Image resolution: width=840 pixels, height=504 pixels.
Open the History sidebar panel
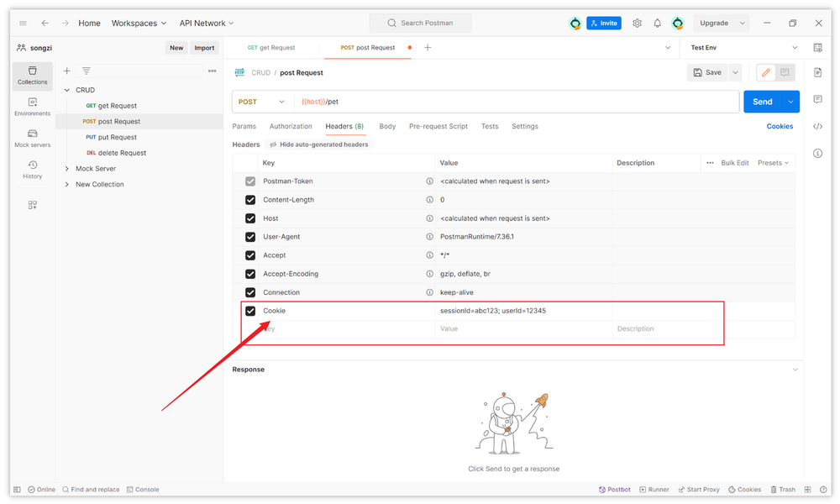tap(33, 169)
